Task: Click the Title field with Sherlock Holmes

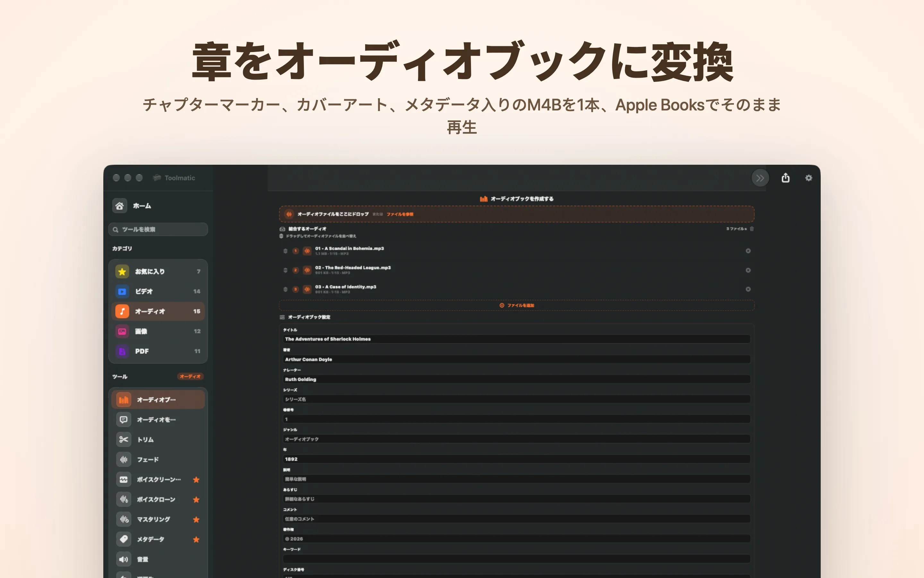Action: tap(517, 339)
